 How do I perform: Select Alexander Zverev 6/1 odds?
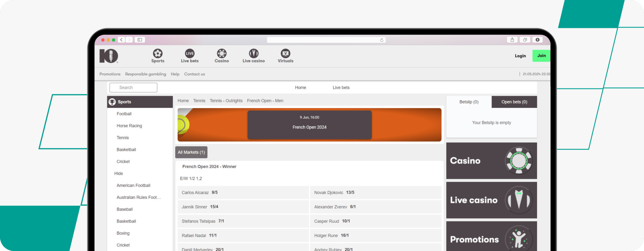point(376,207)
